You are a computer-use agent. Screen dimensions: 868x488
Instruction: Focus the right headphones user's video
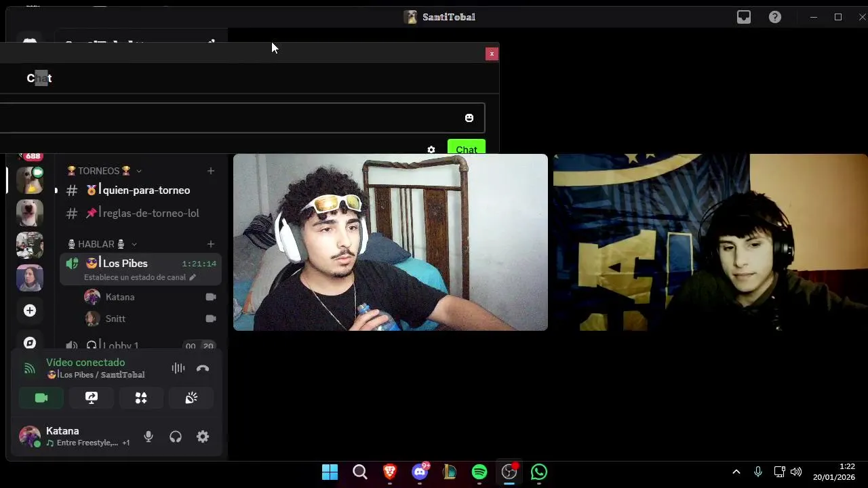pyautogui.click(x=711, y=243)
